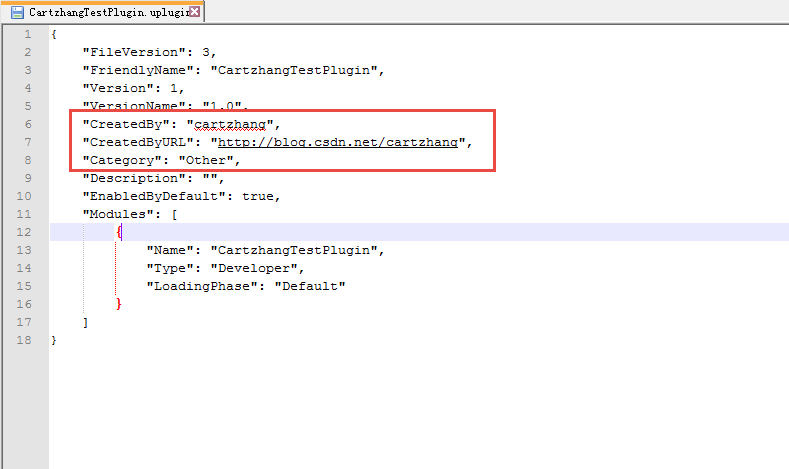Image resolution: width=789 pixels, height=469 pixels.
Task: Click the "Other" value on line 8
Action: [x=206, y=161]
